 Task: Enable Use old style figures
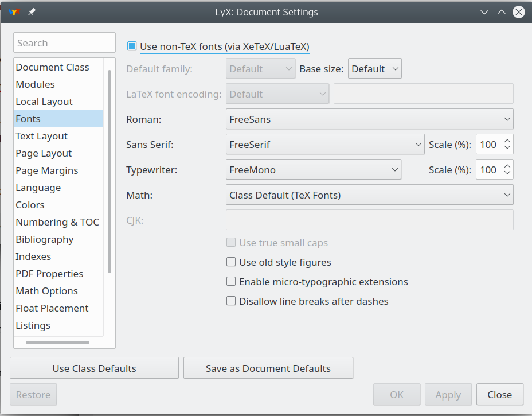coord(231,262)
